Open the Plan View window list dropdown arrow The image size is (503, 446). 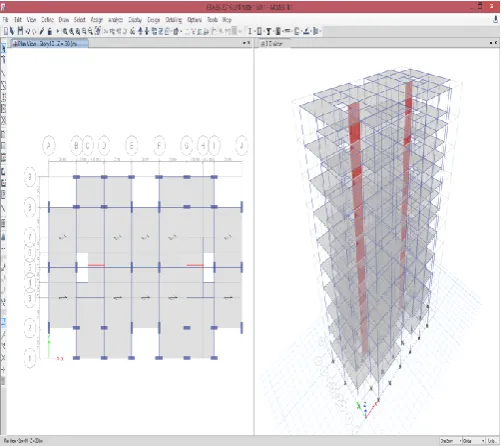click(x=244, y=43)
